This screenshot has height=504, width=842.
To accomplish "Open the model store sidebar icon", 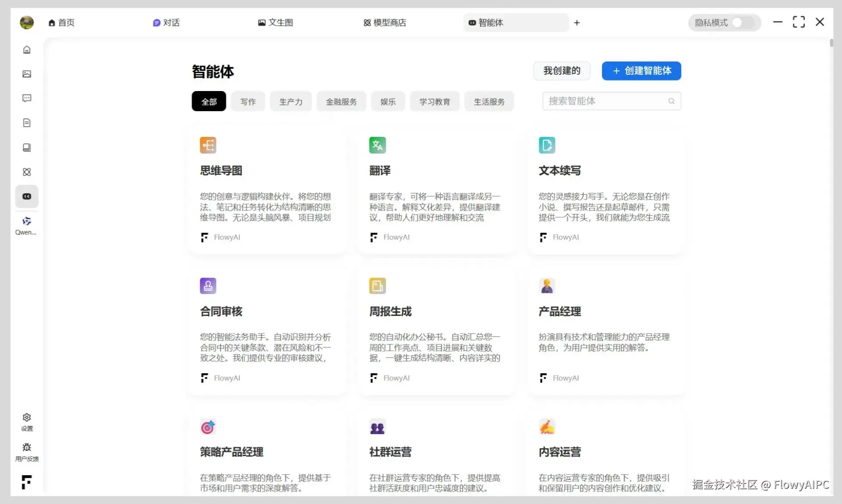I will (27, 172).
